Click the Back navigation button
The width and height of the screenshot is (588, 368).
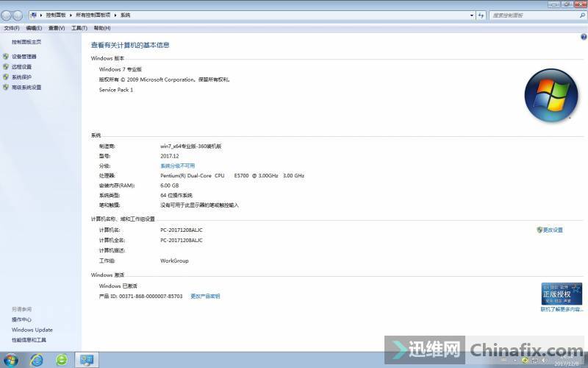point(6,15)
